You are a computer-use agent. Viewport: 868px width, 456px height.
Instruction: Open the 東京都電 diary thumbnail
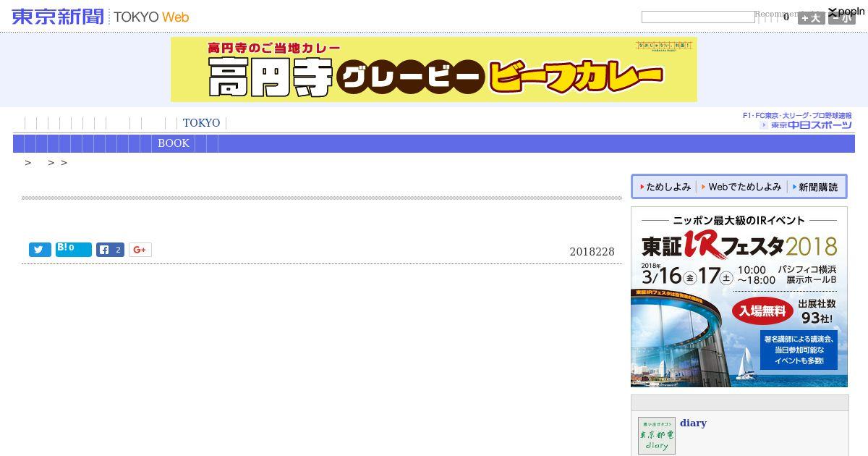click(x=657, y=436)
